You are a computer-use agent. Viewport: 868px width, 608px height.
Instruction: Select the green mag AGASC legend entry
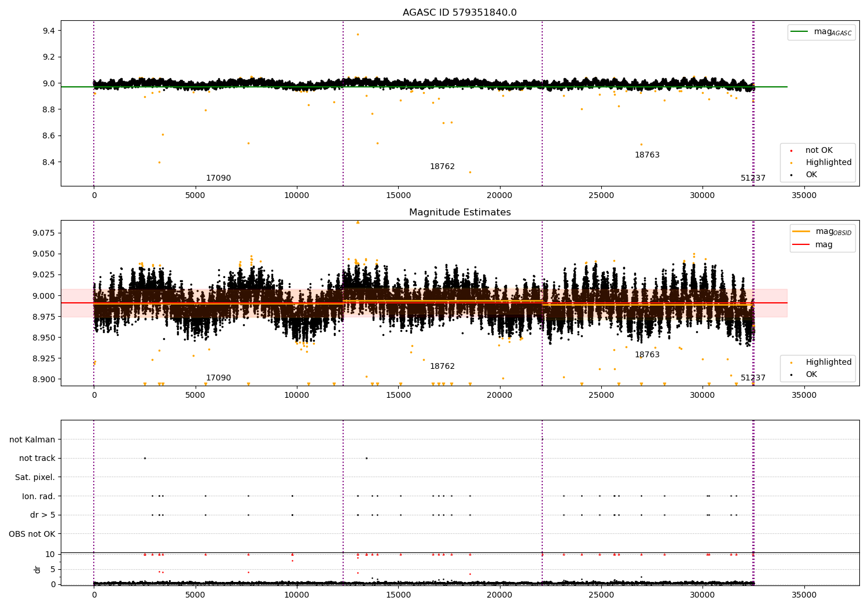(x=821, y=32)
